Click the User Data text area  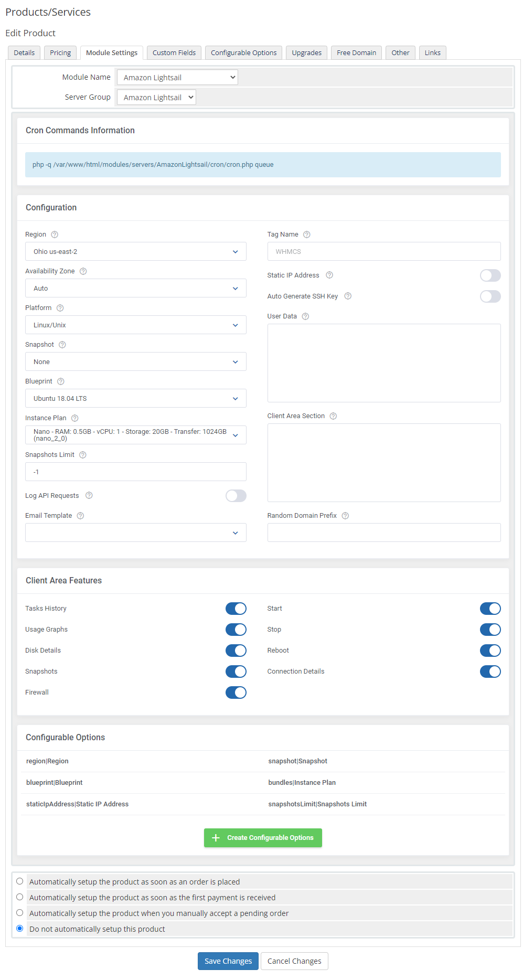(x=384, y=363)
